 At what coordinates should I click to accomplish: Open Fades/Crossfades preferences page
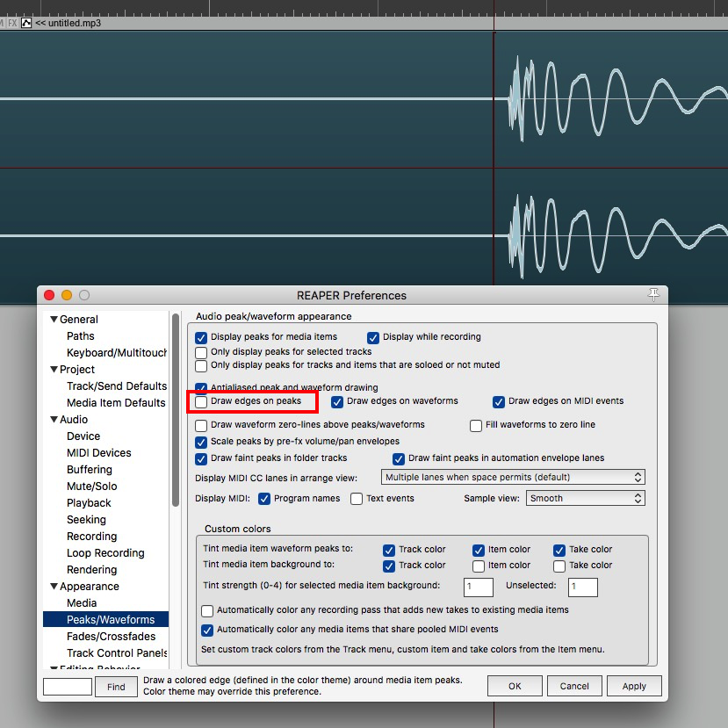[x=111, y=637]
